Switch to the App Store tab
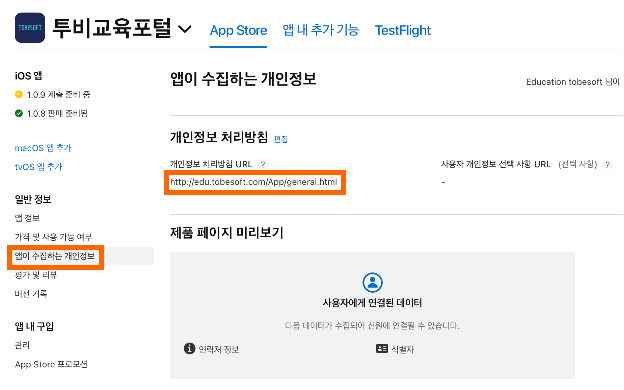This screenshot has width=624, height=390. pyautogui.click(x=238, y=30)
